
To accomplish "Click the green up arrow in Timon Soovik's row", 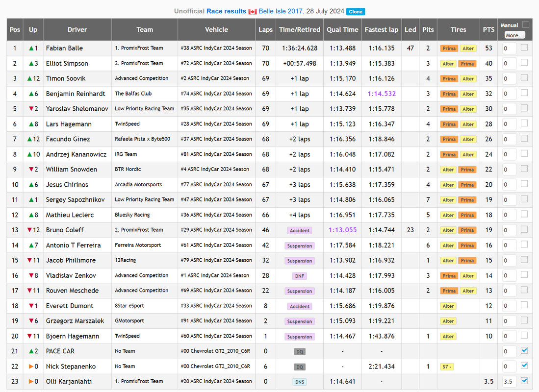I will click(29, 79).
